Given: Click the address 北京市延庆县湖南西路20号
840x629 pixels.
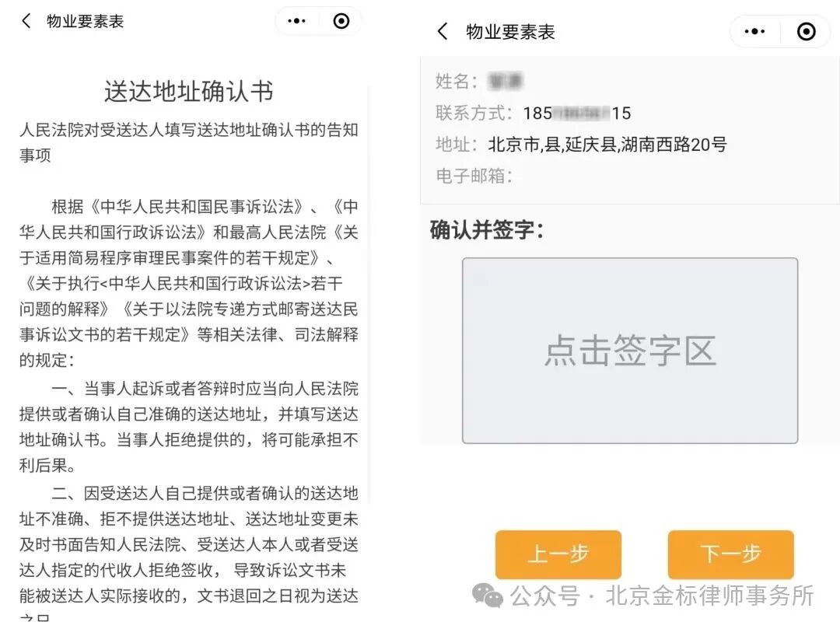Looking at the screenshot, I should coord(607,145).
